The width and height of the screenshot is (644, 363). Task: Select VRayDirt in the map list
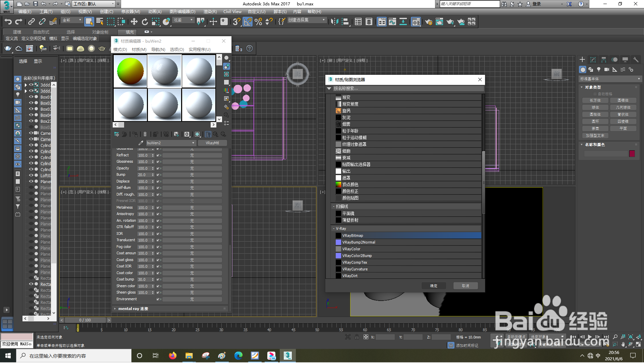tap(350, 276)
